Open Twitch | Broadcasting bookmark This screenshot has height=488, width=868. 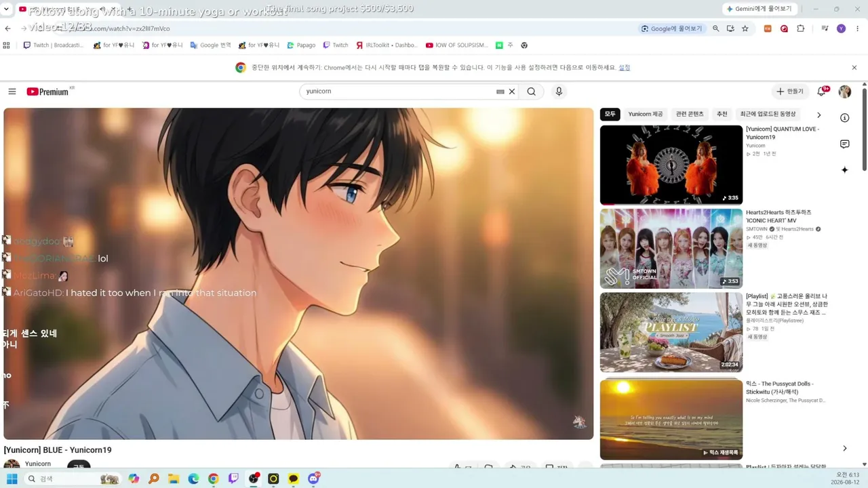pos(54,45)
